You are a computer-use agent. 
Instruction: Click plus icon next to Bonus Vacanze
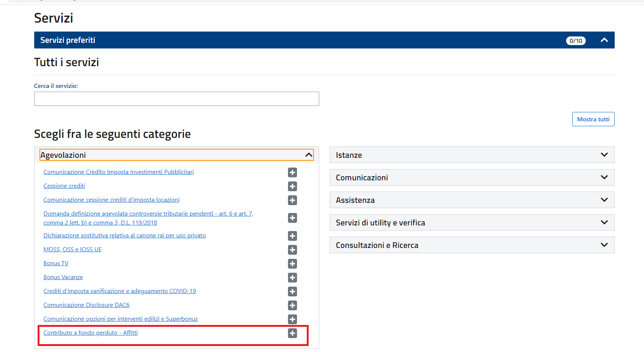click(292, 278)
